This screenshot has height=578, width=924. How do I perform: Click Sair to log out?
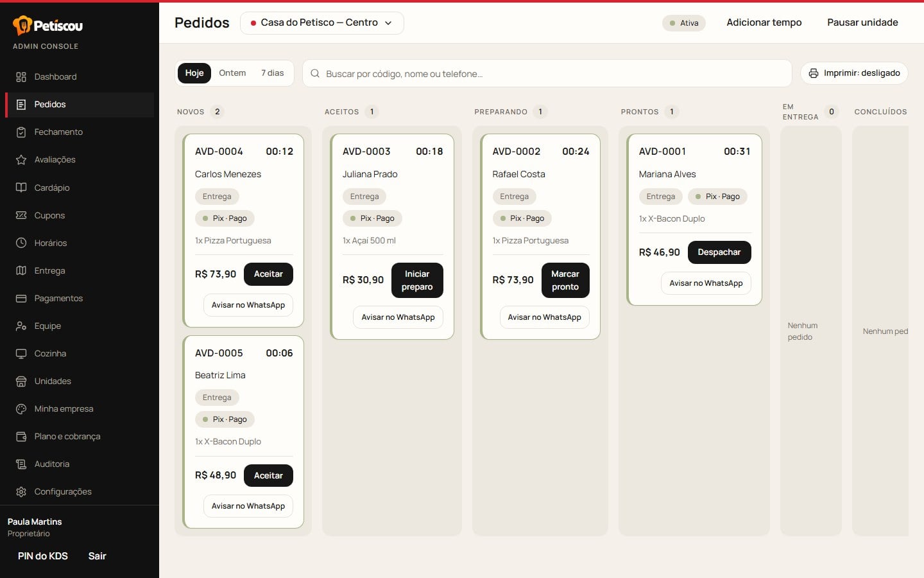point(98,556)
